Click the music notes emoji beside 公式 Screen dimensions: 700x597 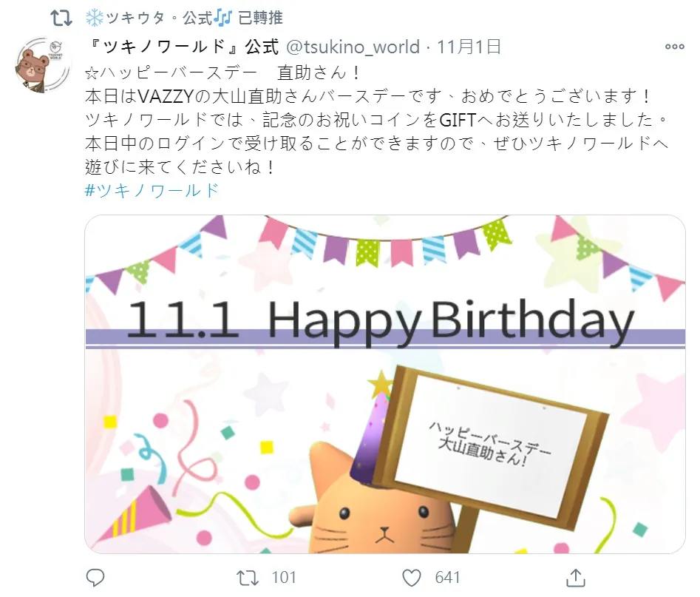222,18
